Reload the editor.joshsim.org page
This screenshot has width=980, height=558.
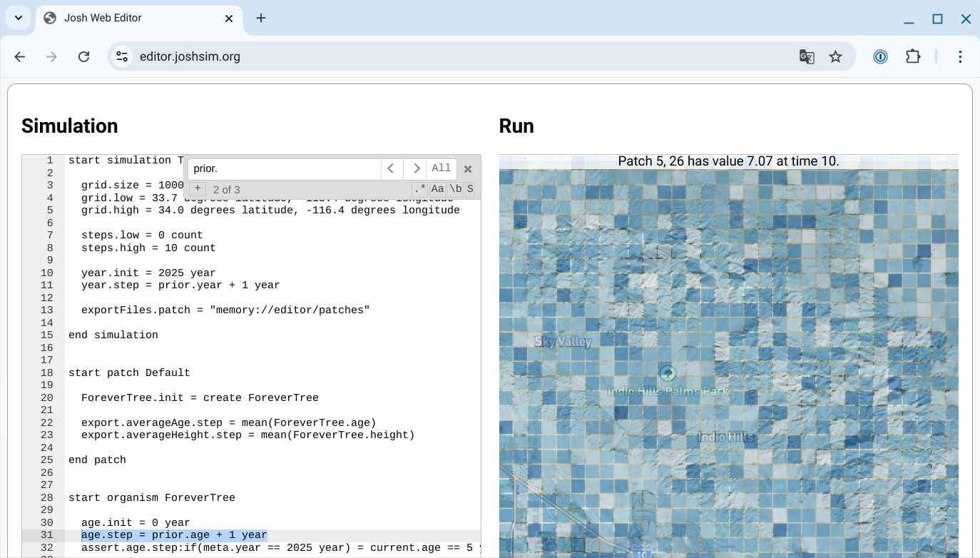(x=83, y=56)
